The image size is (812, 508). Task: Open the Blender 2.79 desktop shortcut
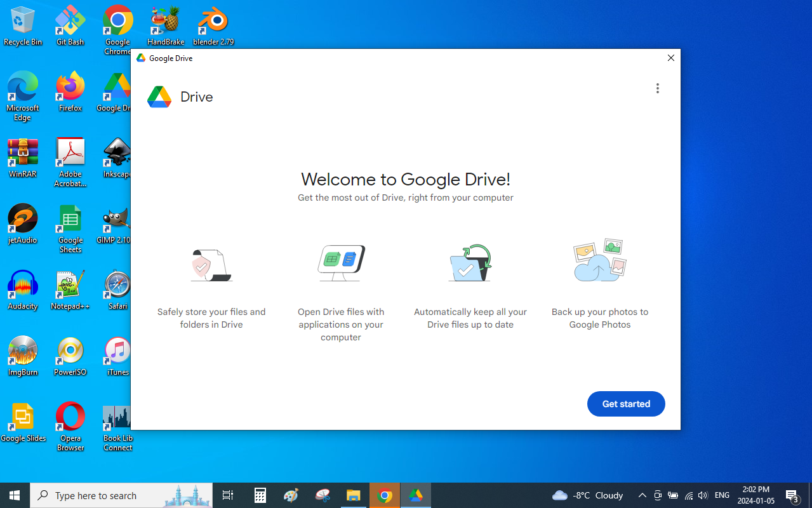(213, 27)
